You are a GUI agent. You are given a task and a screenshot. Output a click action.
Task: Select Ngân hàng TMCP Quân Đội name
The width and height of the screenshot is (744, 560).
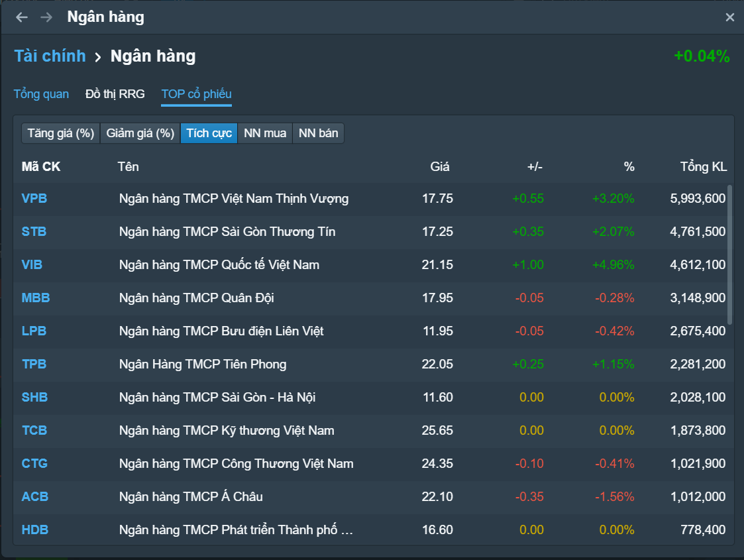197,298
